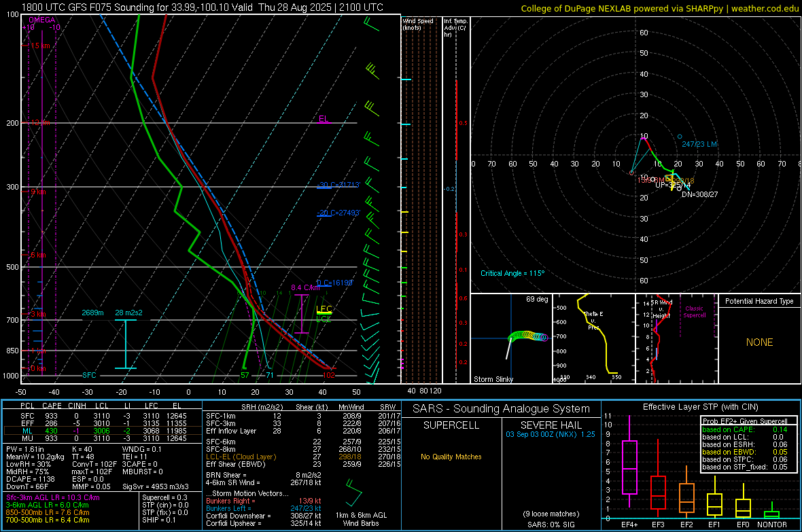802x532 pixels.
Task: Click the '28 m2s2' label on the skew-T
Action: point(129,313)
